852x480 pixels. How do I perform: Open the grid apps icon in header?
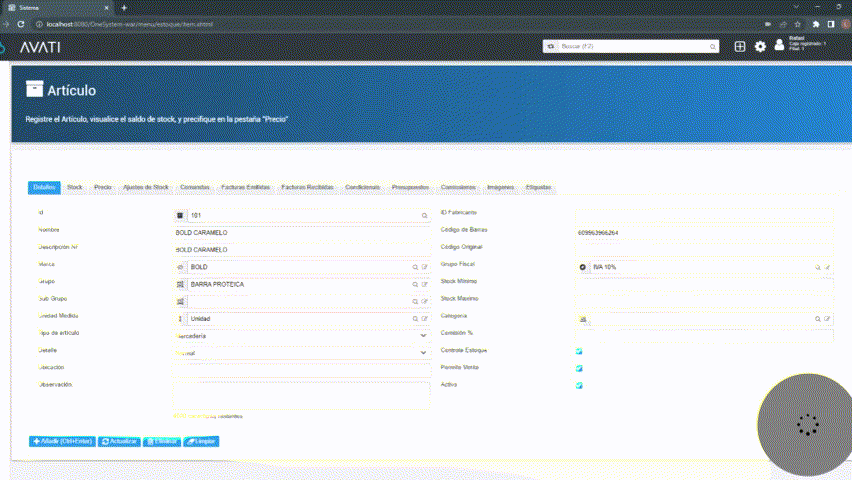(x=740, y=47)
